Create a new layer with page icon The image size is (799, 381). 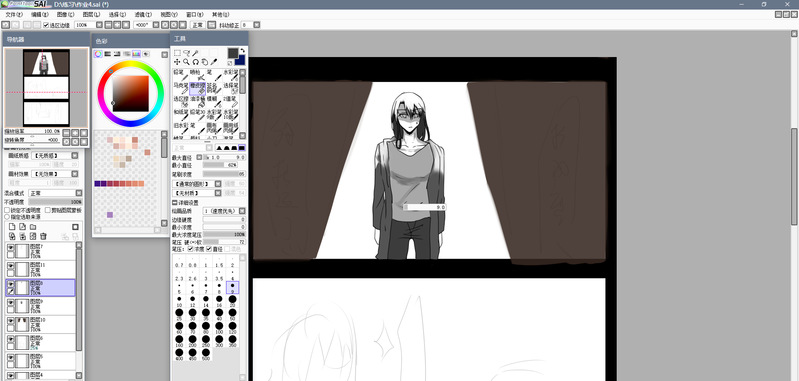[12, 227]
